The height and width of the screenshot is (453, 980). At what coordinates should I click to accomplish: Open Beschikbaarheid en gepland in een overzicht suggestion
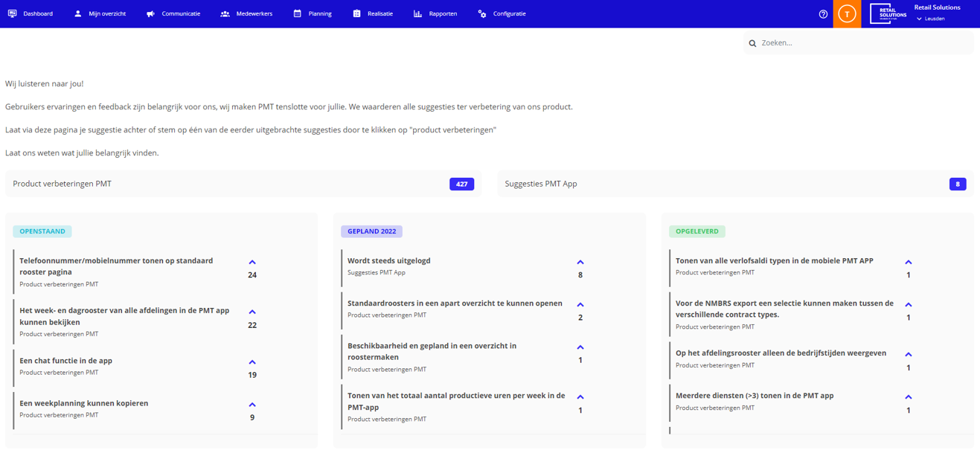point(432,351)
